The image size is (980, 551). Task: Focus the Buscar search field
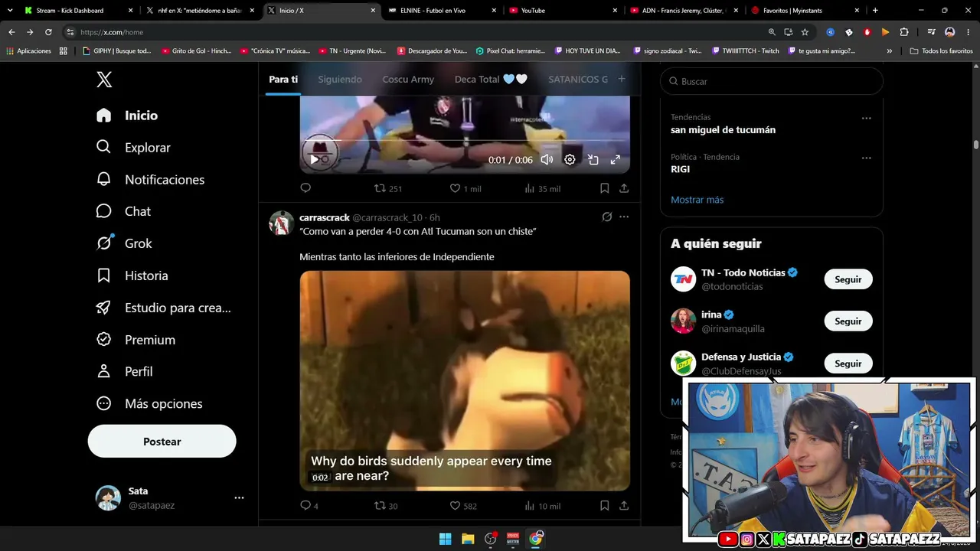[x=772, y=81]
